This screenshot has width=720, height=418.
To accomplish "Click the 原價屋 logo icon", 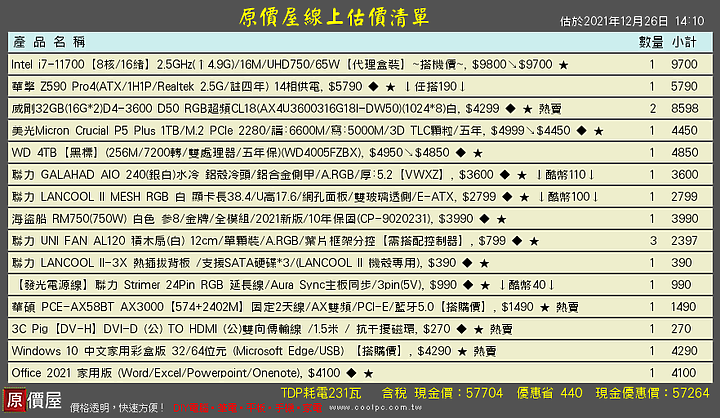I will pyautogui.click(x=14, y=400).
